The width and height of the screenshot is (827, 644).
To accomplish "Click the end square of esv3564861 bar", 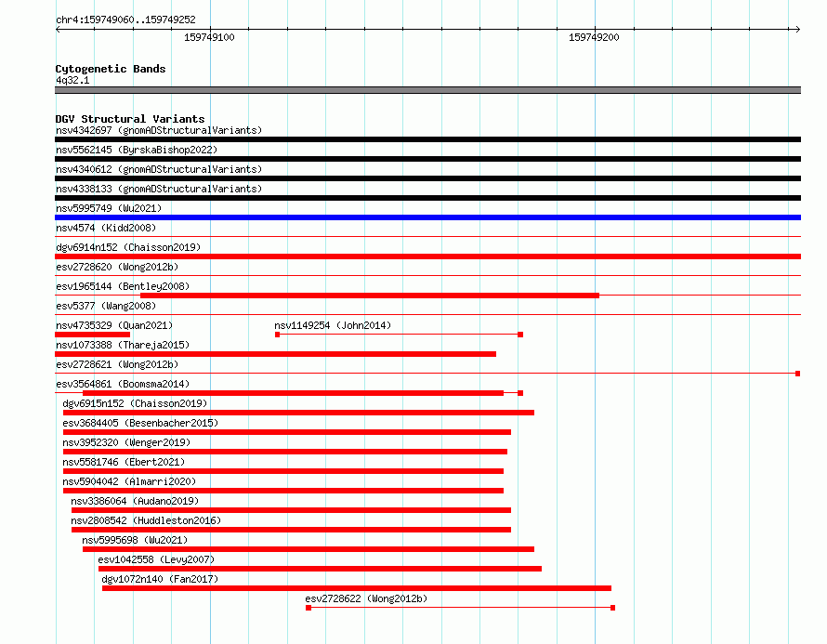I will click(520, 393).
